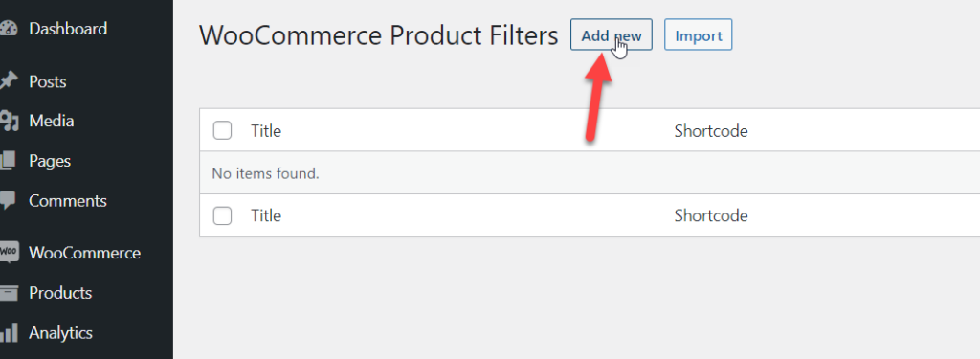980x359 pixels.
Task: Check the select-all box in table header
Action: coord(222,131)
